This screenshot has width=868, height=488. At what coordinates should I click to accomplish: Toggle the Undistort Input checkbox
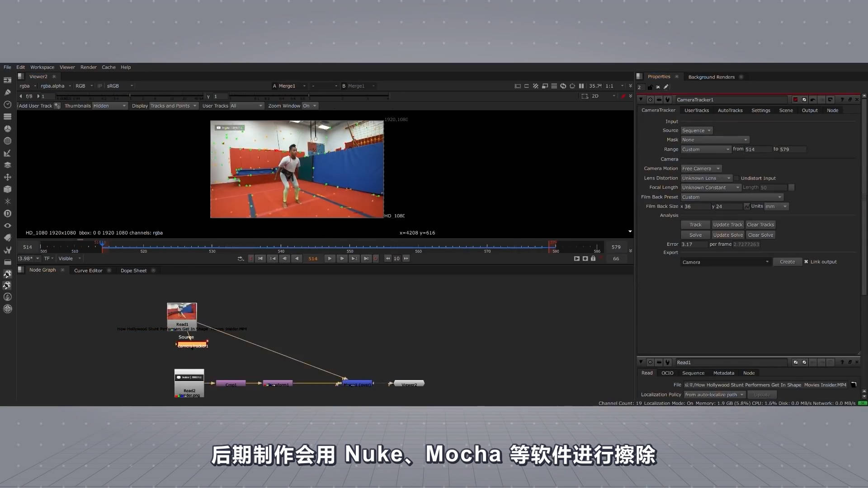click(736, 178)
